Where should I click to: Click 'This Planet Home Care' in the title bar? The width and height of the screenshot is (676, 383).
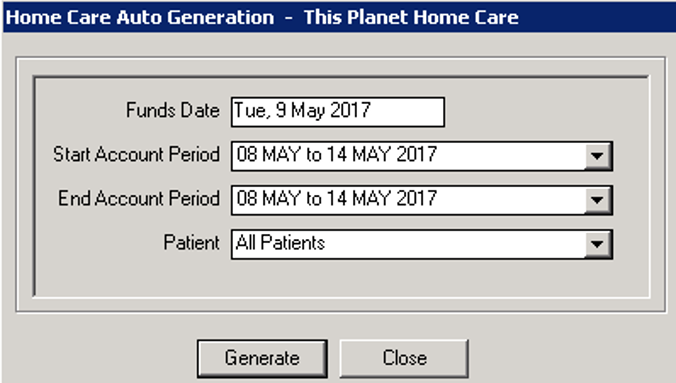click(411, 18)
